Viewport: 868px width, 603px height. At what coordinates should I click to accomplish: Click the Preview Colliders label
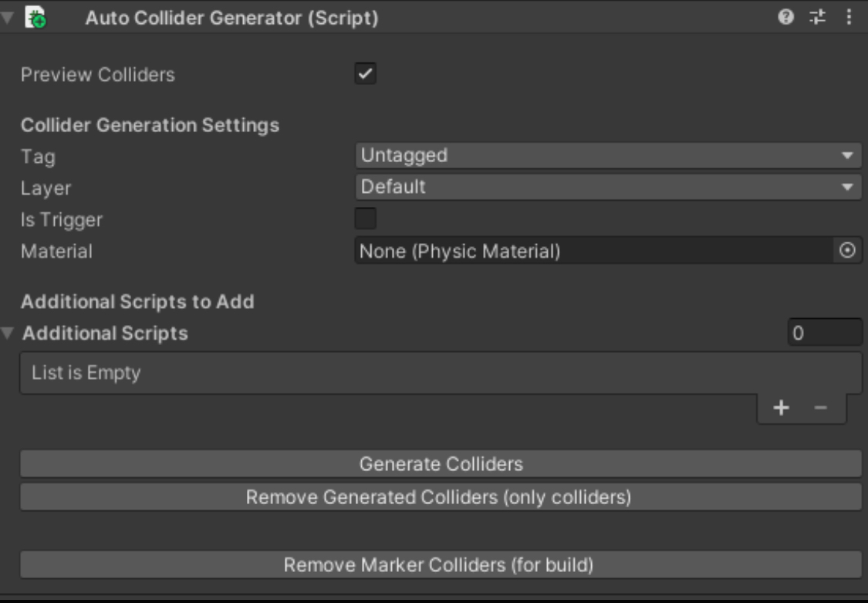point(97,75)
